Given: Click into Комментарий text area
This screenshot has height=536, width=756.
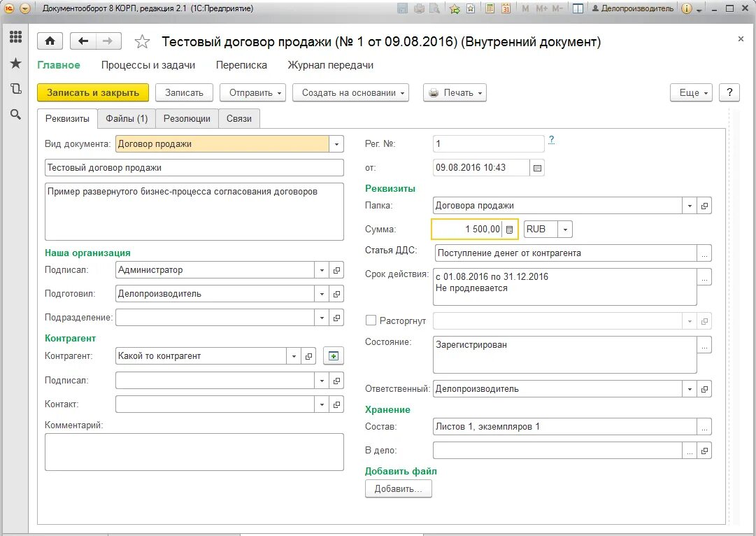Looking at the screenshot, I should pos(194,452).
